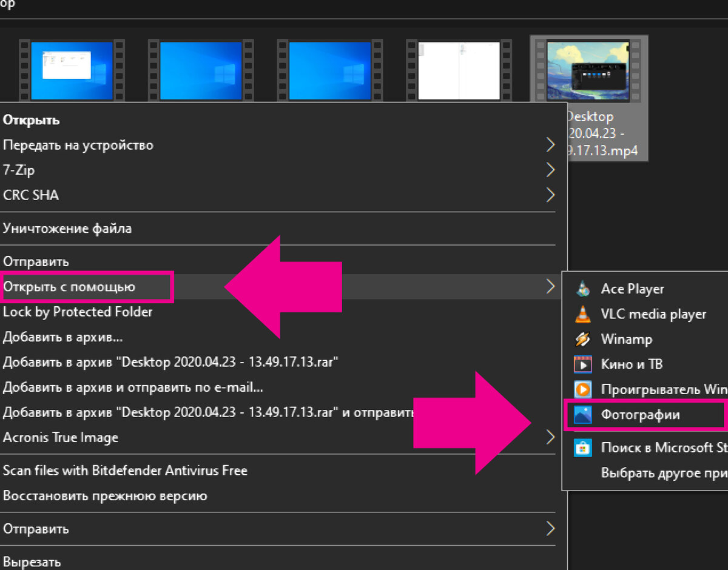
Task: Select the Кино и ТВ icon
Action: [x=582, y=364]
